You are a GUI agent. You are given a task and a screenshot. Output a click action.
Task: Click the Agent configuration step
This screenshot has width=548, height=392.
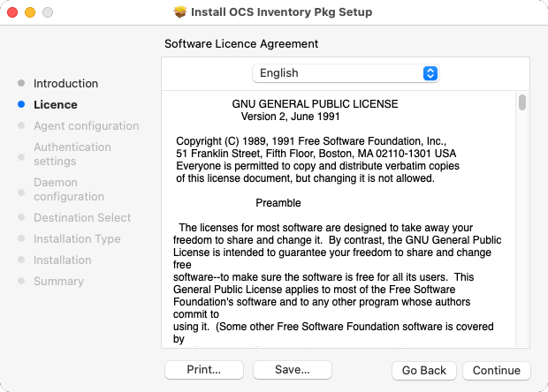point(87,125)
